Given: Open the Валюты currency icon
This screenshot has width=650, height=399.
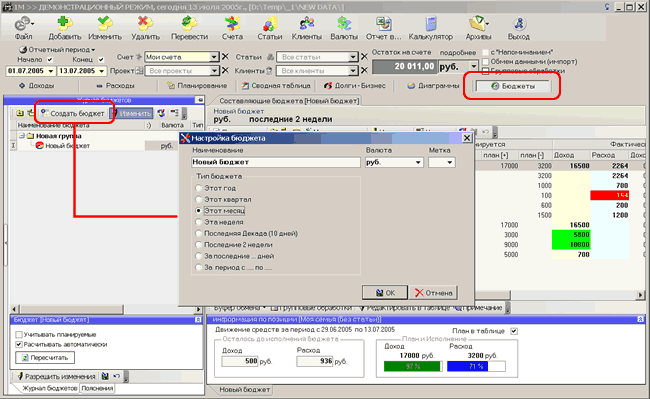Looking at the screenshot, I should 344,24.
